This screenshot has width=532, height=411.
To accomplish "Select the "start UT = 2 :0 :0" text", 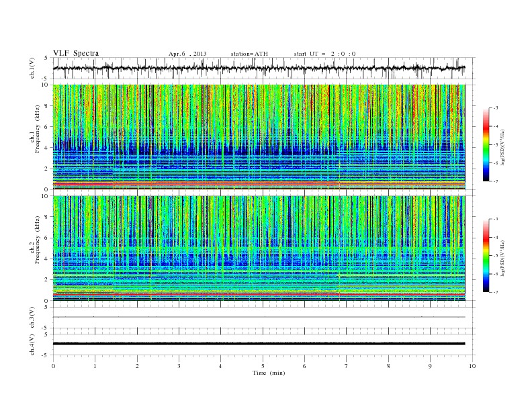I will click(324, 54).
